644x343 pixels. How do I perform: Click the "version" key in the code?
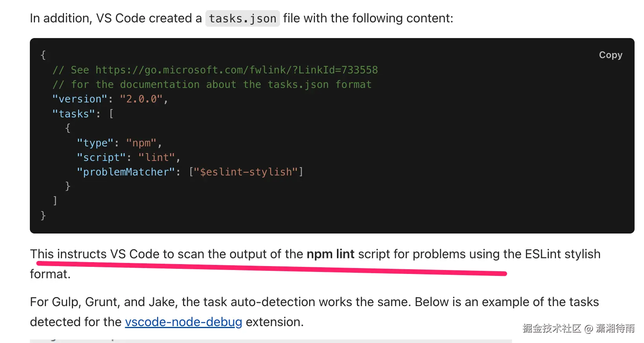coord(80,99)
